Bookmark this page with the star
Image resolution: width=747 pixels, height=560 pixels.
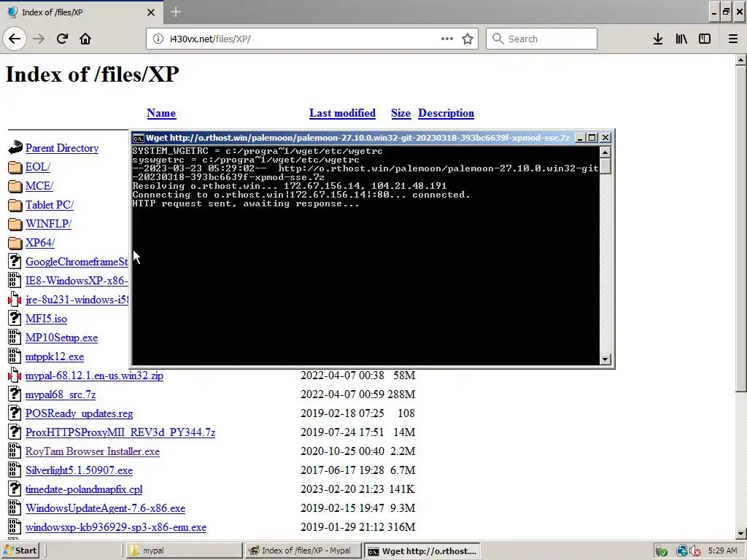tap(468, 39)
